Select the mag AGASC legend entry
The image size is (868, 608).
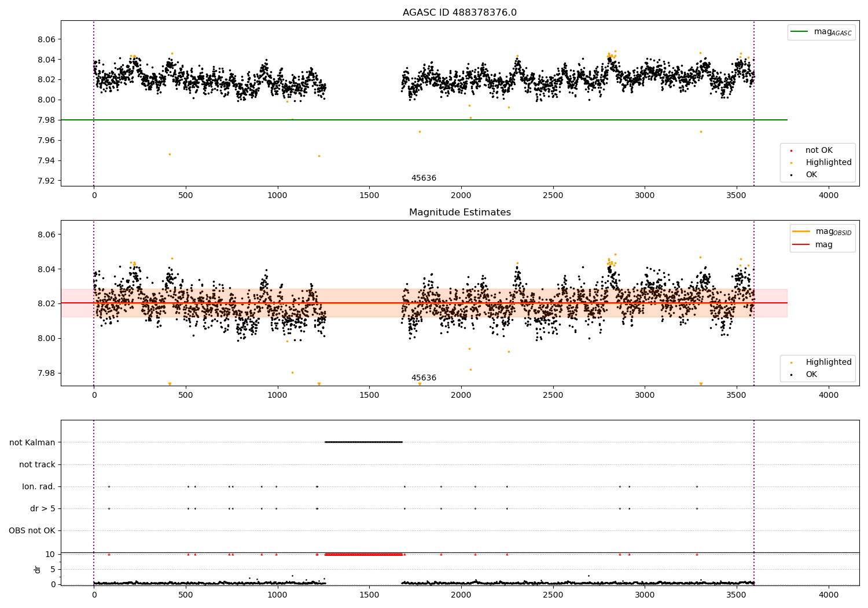(821, 32)
